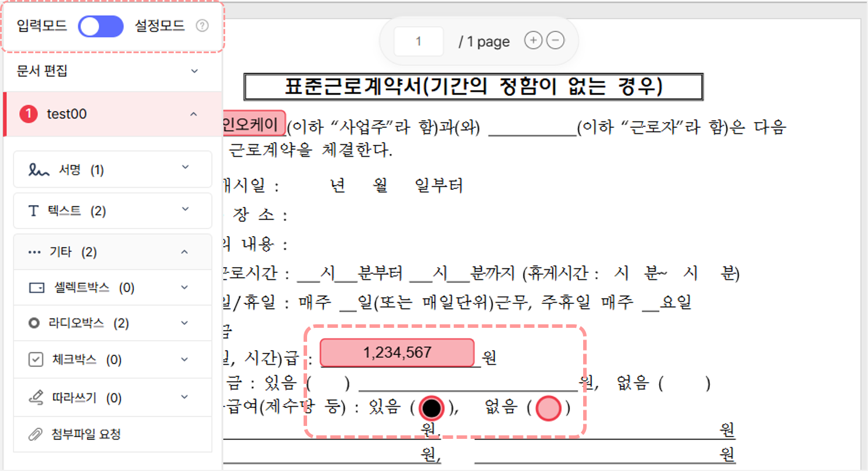The height and width of the screenshot is (471, 868).
Task: Click the 서명 signature scribble icon
Action: pos(39,170)
